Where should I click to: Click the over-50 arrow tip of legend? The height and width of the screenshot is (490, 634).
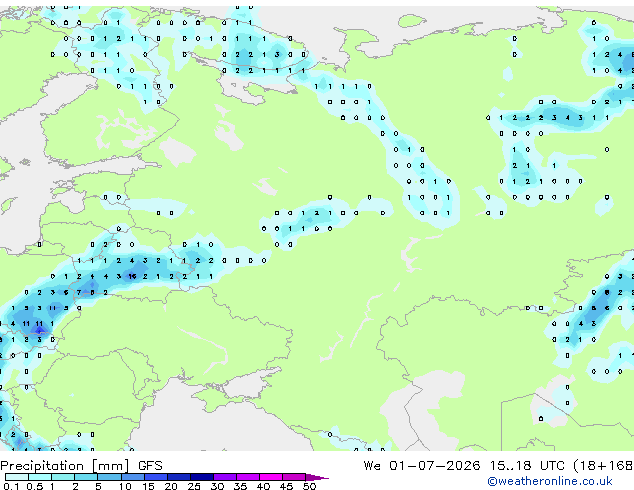click(317, 477)
